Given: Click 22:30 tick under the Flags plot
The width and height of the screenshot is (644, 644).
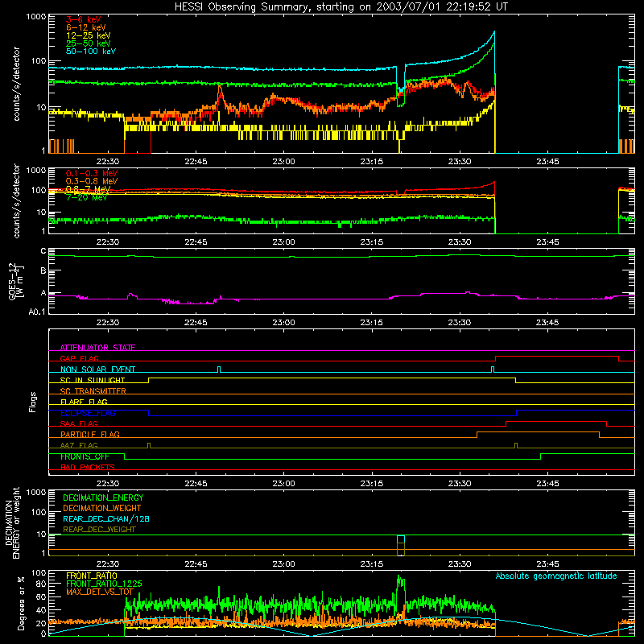Looking at the screenshot, I should (x=108, y=484).
